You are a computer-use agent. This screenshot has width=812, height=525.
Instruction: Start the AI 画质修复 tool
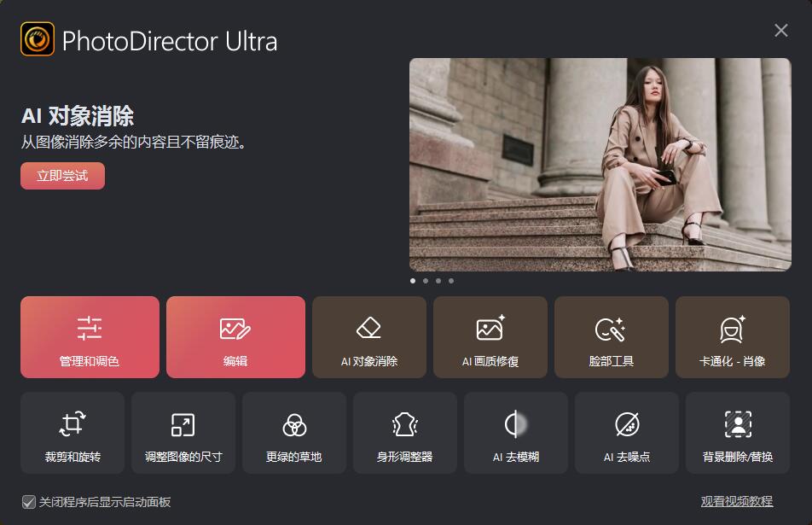point(490,337)
